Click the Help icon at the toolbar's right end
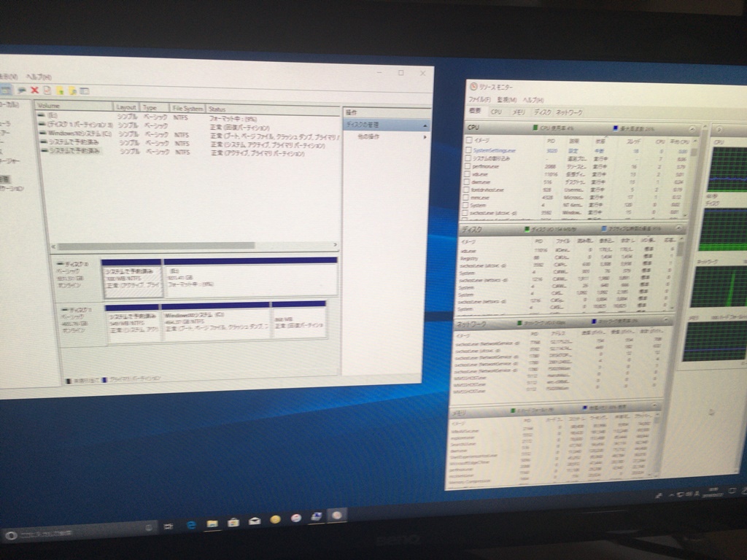The image size is (747, 560). (85, 90)
